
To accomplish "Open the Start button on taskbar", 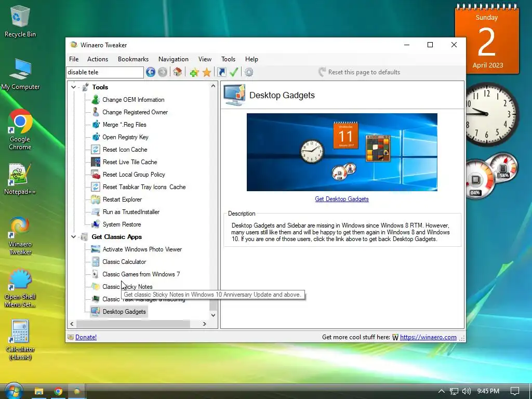I will coord(13,391).
